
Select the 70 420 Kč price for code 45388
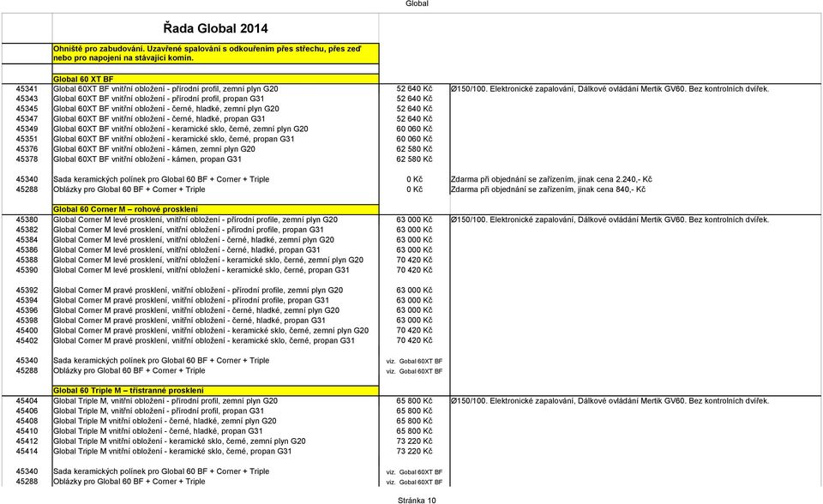414,260
